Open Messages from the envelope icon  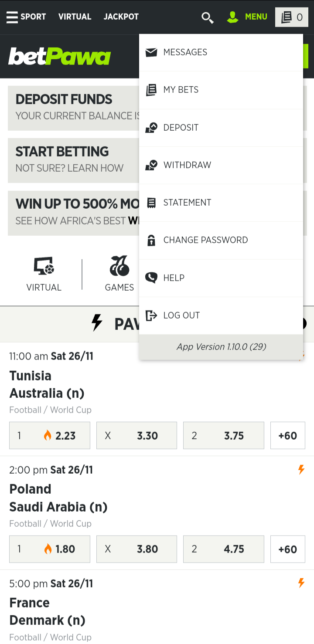[151, 52]
